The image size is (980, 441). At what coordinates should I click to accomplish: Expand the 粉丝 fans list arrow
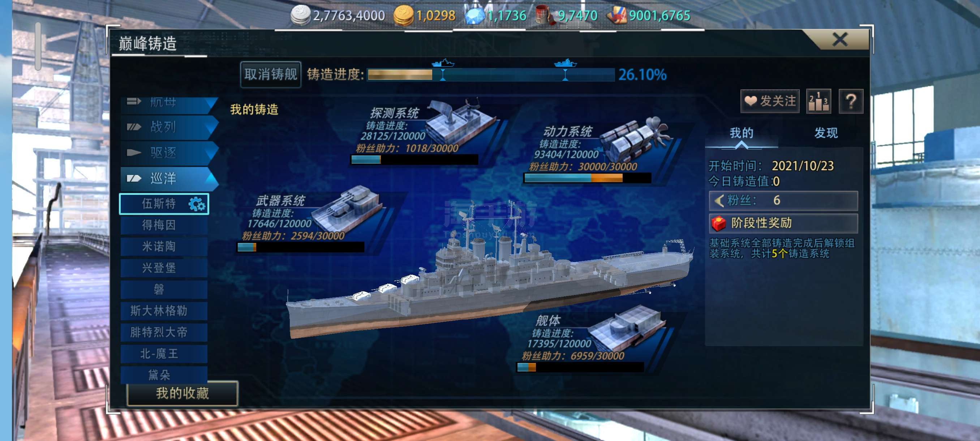coord(719,201)
